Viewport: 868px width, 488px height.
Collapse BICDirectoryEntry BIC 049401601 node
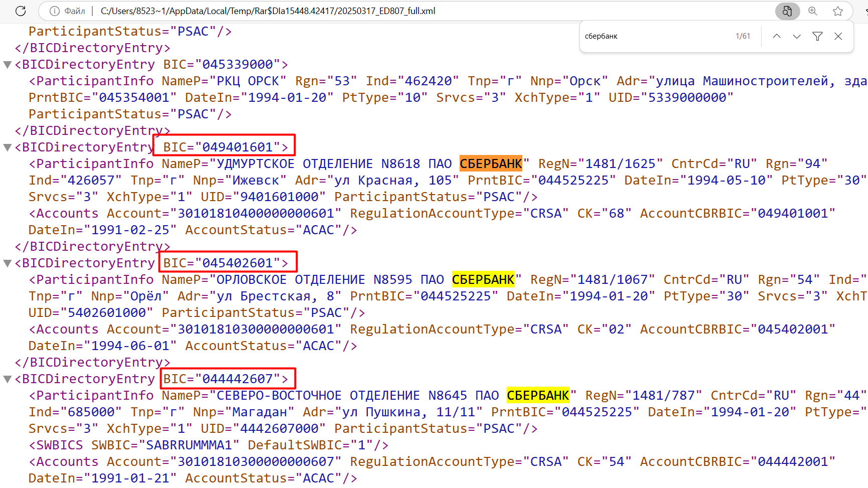pyautogui.click(x=8, y=147)
